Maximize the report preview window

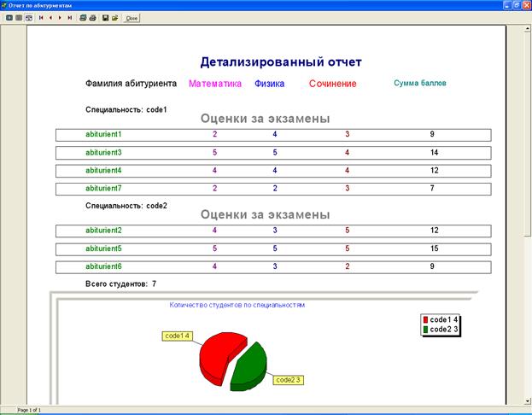click(x=510, y=5)
